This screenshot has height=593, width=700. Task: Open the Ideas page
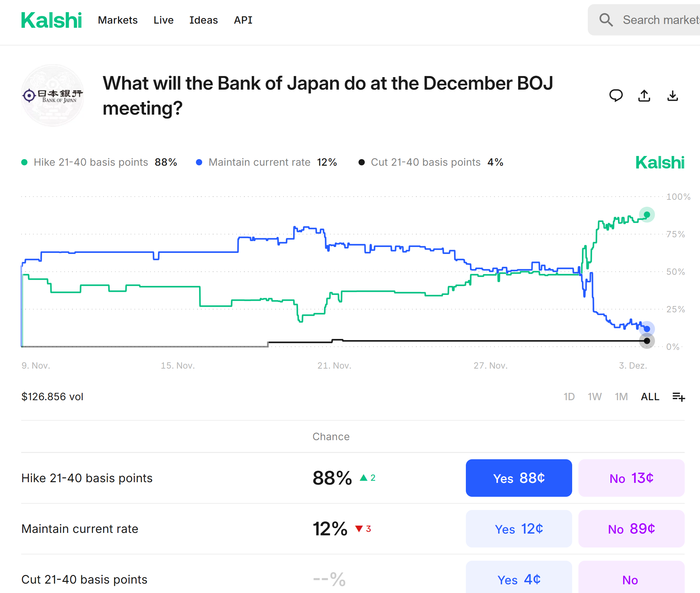click(204, 20)
